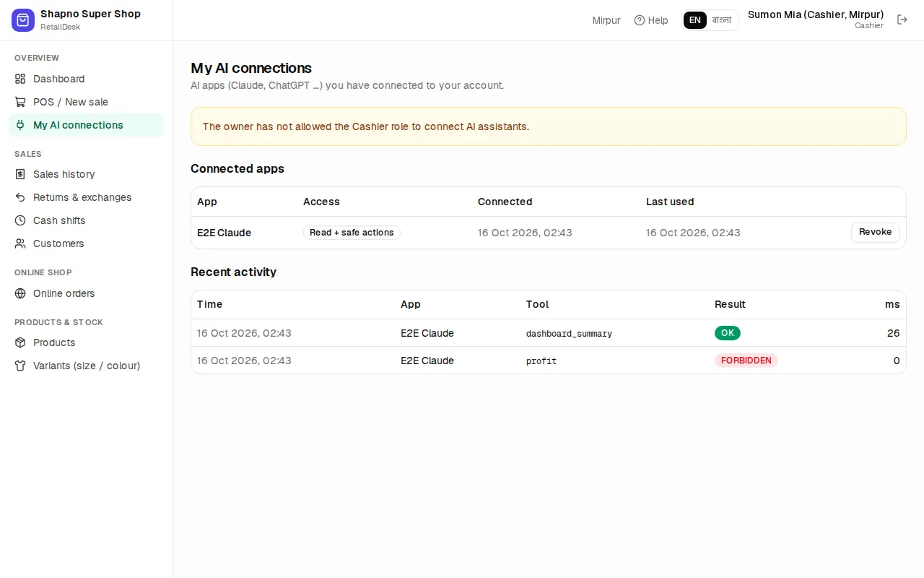Click the Cash shifts clock icon
Image resolution: width=924 pixels, height=578 pixels.
[20, 220]
